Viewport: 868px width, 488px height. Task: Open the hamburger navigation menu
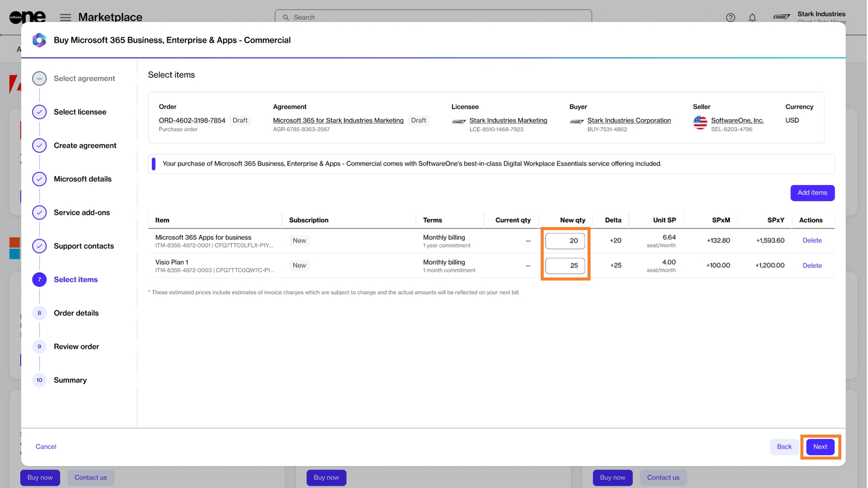[x=65, y=18]
